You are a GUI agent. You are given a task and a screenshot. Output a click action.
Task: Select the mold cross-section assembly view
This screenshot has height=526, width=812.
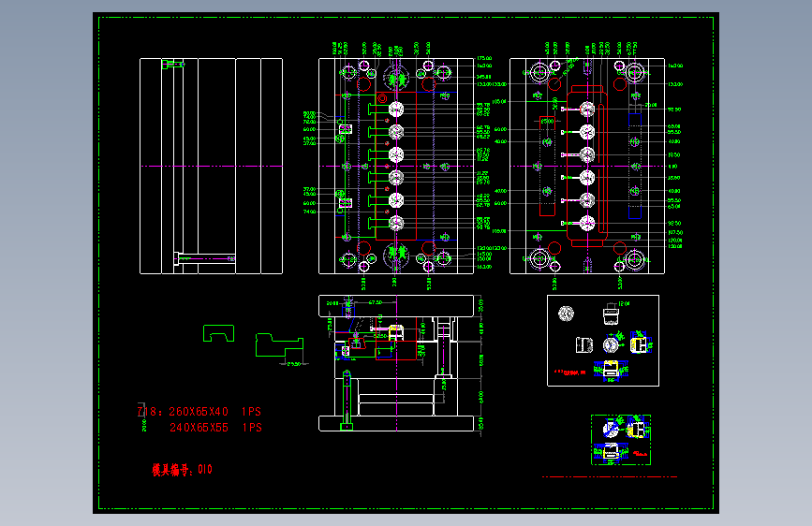coord(396,363)
